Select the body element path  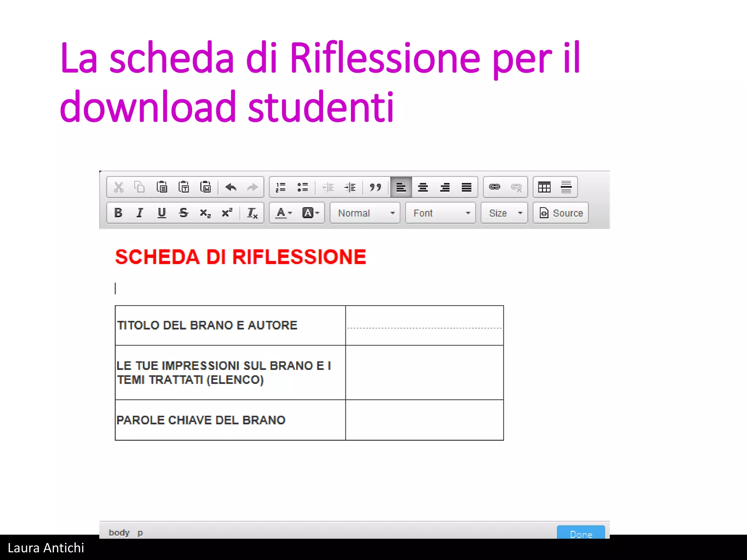coord(119,533)
